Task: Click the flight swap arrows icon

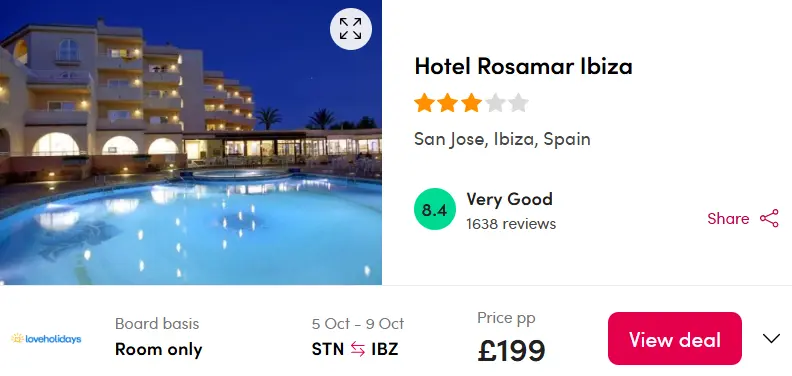Action: [x=358, y=349]
